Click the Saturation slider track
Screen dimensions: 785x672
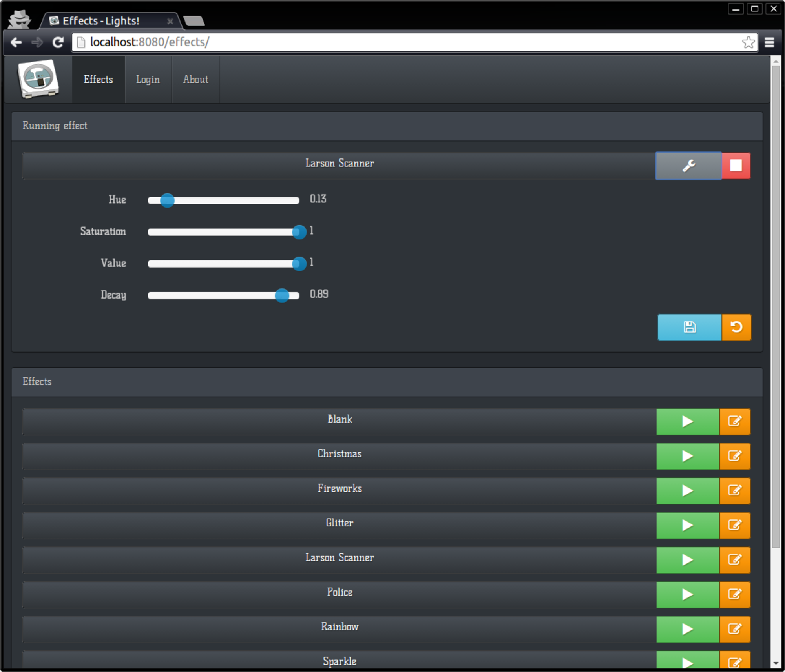(x=223, y=232)
